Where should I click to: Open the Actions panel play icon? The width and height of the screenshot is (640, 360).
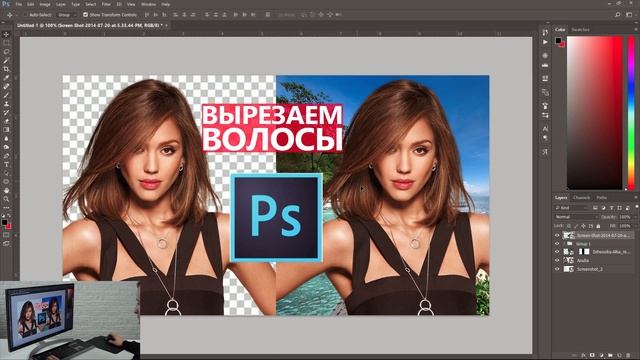click(545, 42)
